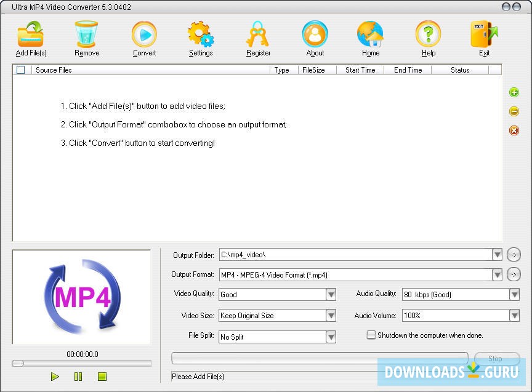The image size is (532, 392).
Task: Start conversion with the Convert icon
Action: 144,34
